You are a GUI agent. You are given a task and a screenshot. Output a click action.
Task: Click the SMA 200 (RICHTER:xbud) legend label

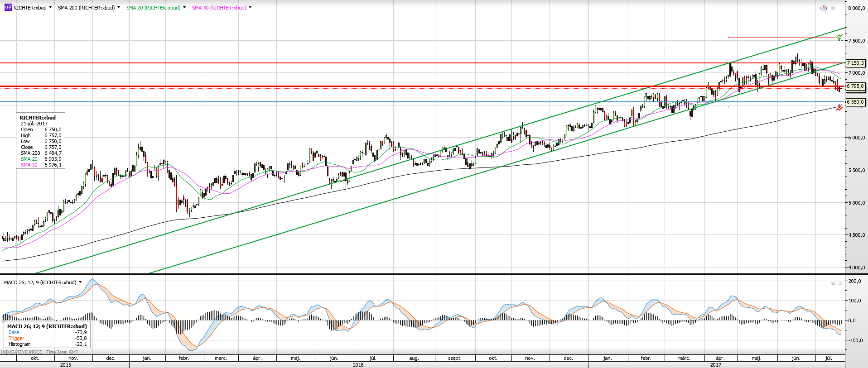86,8
